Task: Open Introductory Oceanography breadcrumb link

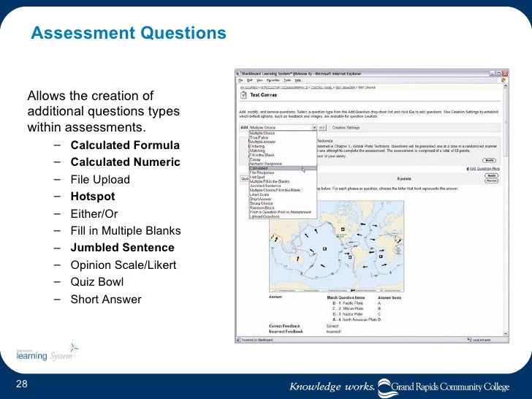Action: coord(284,88)
